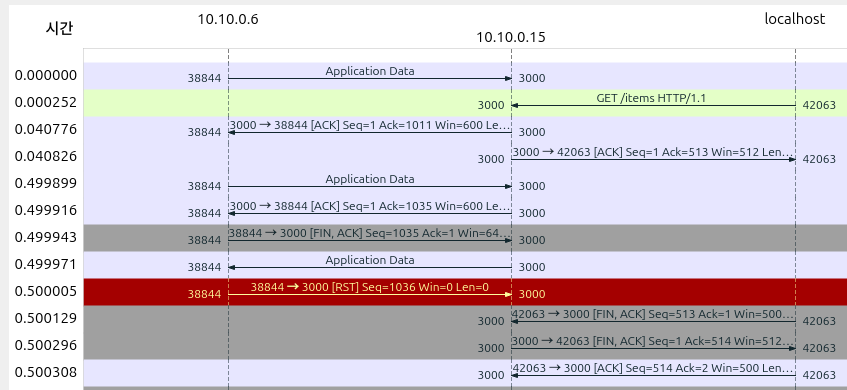Click port 3000 in the 0.499971 row
This screenshot has height=390, width=847.
532,267
